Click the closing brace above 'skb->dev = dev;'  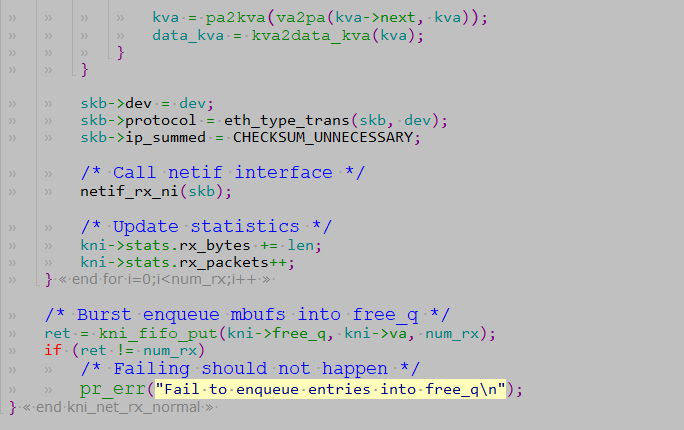point(85,70)
